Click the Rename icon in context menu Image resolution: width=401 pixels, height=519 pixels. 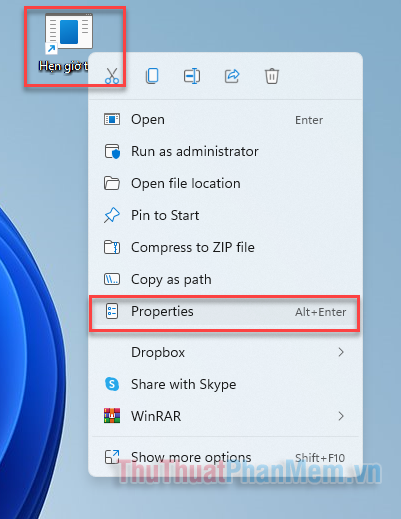click(x=192, y=76)
